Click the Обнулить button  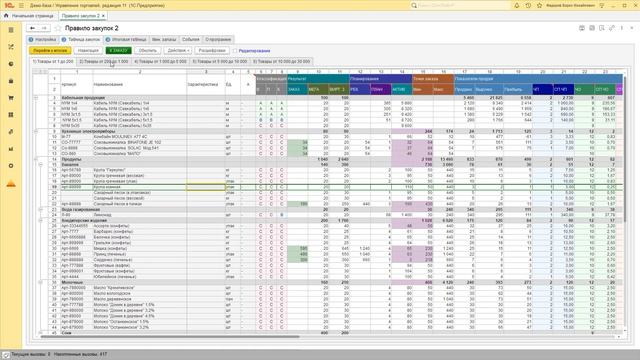point(148,51)
